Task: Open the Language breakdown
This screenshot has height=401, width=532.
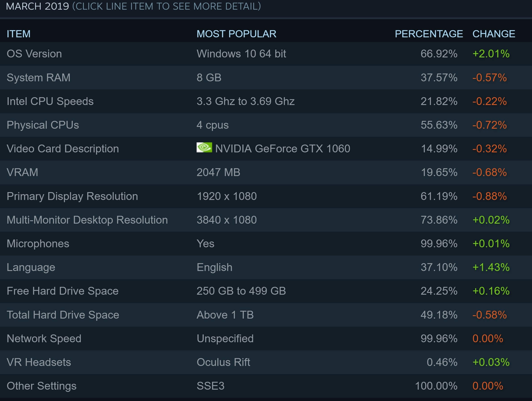Action: tap(31, 267)
